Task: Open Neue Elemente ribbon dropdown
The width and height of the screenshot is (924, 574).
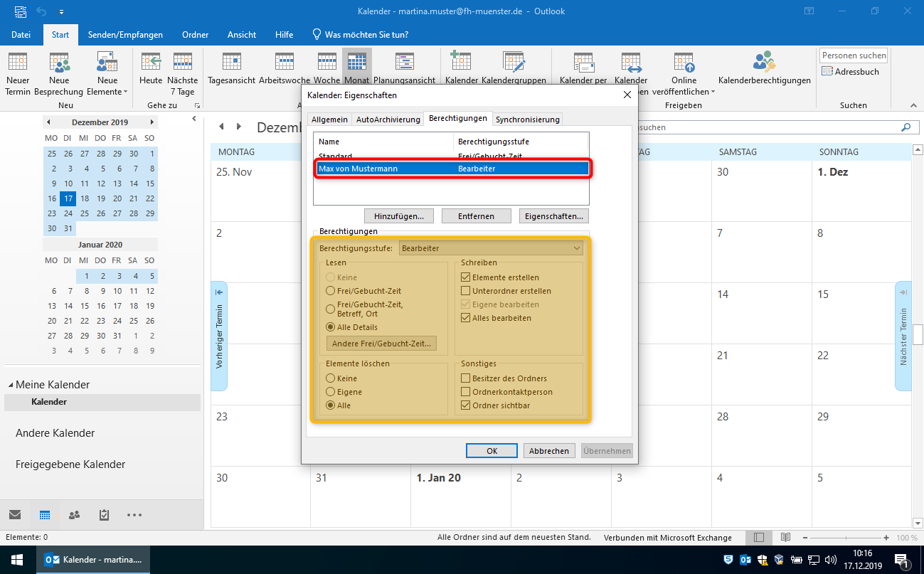Action: click(107, 74)
